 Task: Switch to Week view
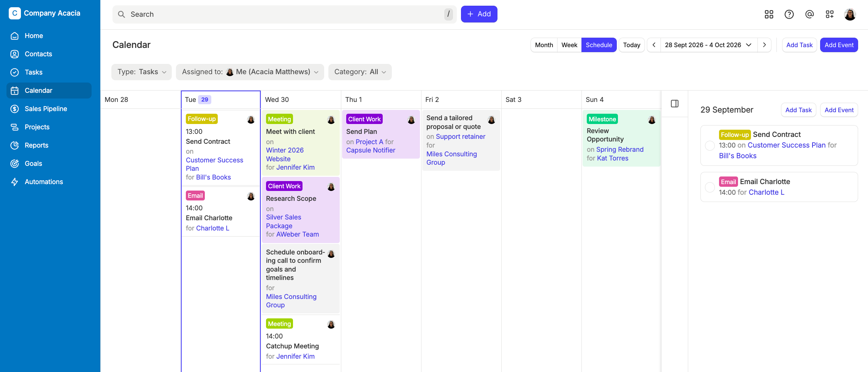tap(569, 45)
